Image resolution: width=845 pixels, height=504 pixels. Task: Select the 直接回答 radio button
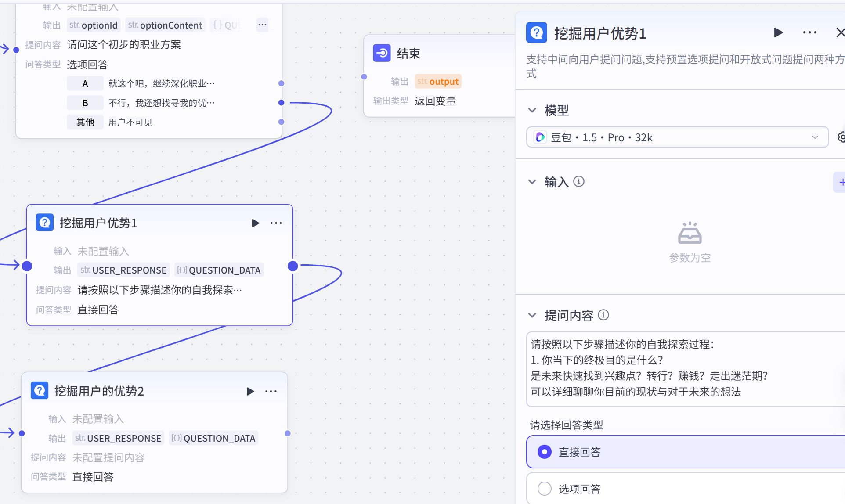pyautogui.click(x=545, y=451)
